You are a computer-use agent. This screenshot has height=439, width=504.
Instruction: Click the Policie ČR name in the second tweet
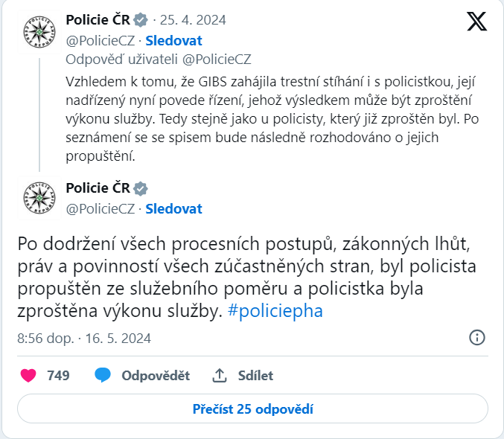pos(97,188)
